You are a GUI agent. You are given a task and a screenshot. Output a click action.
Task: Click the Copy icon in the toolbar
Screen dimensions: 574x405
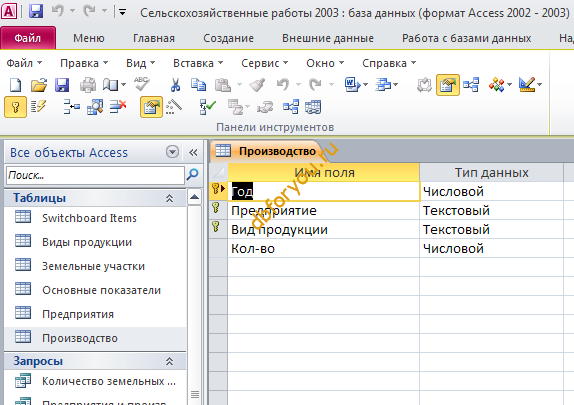pyautogui.click(x=198, y=85)
